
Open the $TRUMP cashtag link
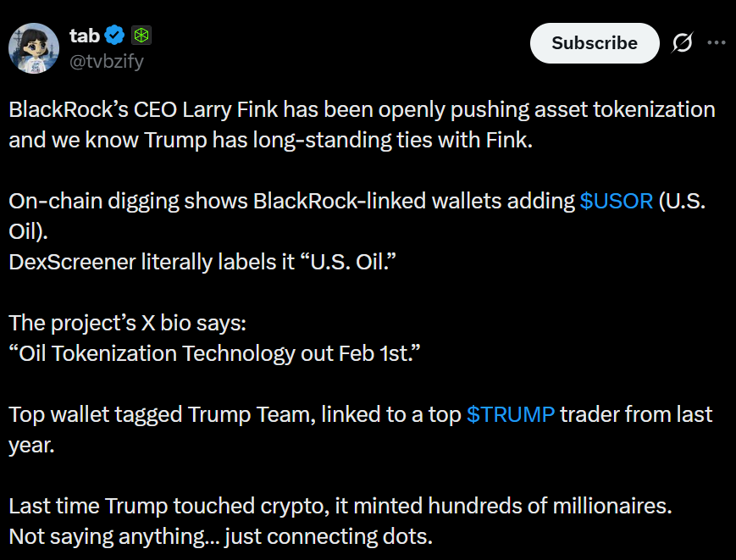coord(511,415)
